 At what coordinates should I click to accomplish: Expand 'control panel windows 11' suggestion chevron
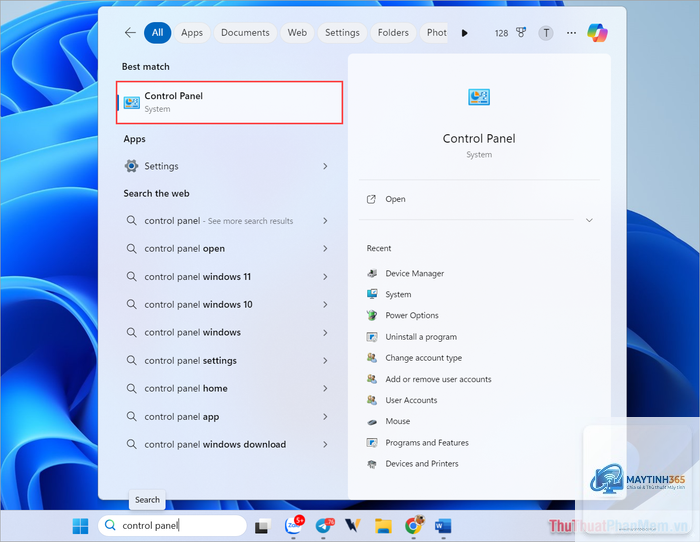325,277
